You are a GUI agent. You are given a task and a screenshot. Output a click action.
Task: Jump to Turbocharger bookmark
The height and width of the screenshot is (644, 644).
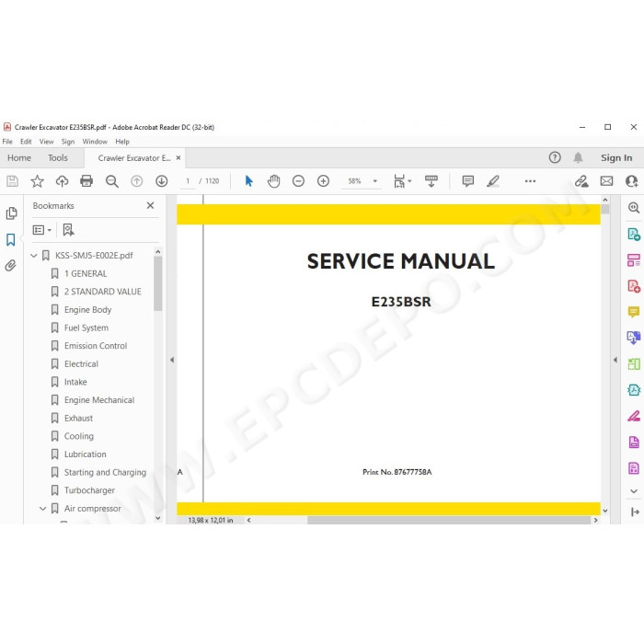[89, 490]
